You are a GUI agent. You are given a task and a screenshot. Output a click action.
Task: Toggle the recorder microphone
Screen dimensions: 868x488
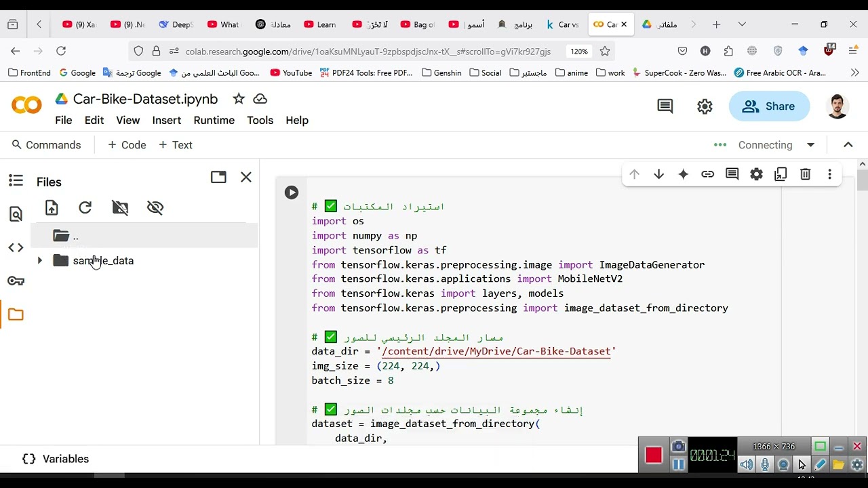765,464
